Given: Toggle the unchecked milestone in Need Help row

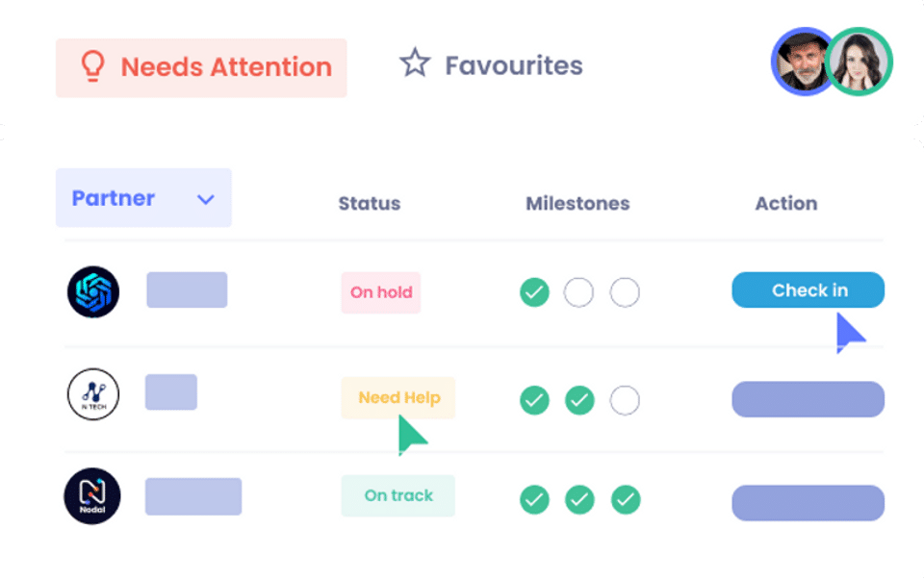Looking at the screenshot, I should point(625,399).
